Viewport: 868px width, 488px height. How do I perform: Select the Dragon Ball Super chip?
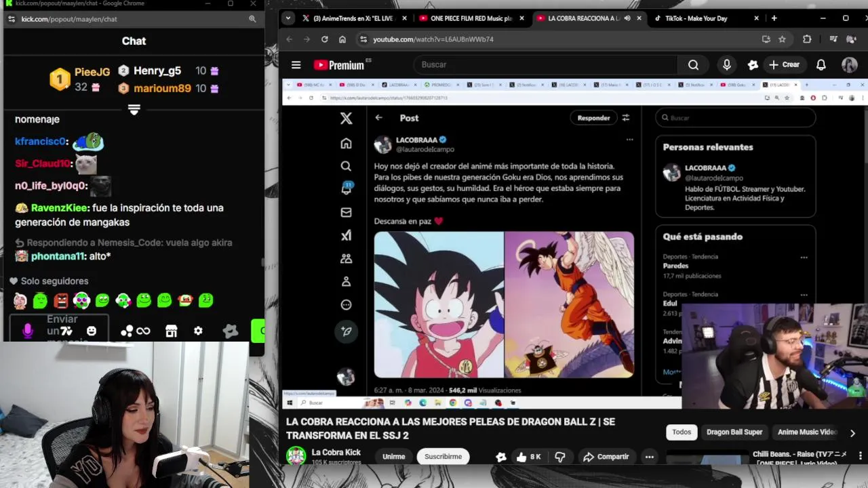[x=734, y=432]
